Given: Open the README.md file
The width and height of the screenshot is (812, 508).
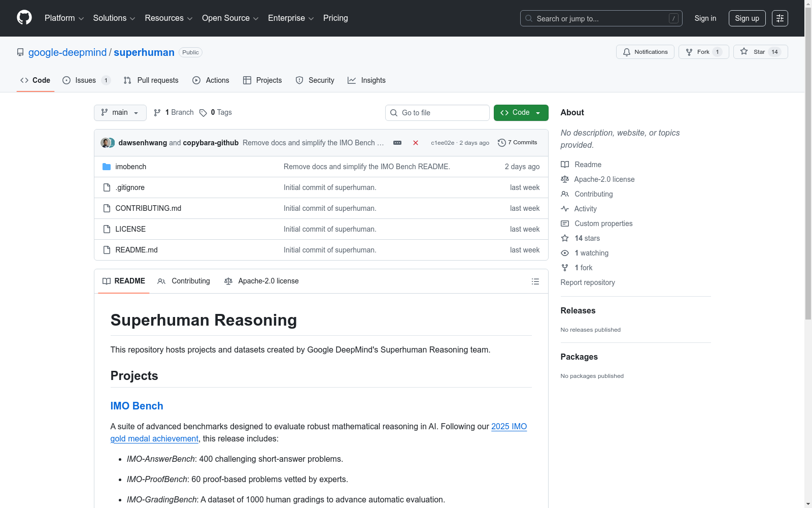Looking at the screenshot, I should [137, 250].
